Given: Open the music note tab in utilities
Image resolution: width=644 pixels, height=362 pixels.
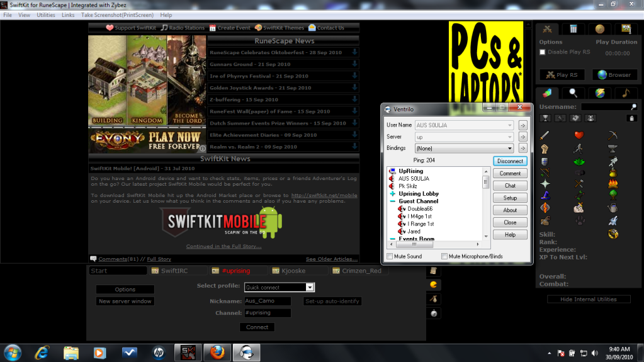Looking at the screenshot, I should click(625, 93).
